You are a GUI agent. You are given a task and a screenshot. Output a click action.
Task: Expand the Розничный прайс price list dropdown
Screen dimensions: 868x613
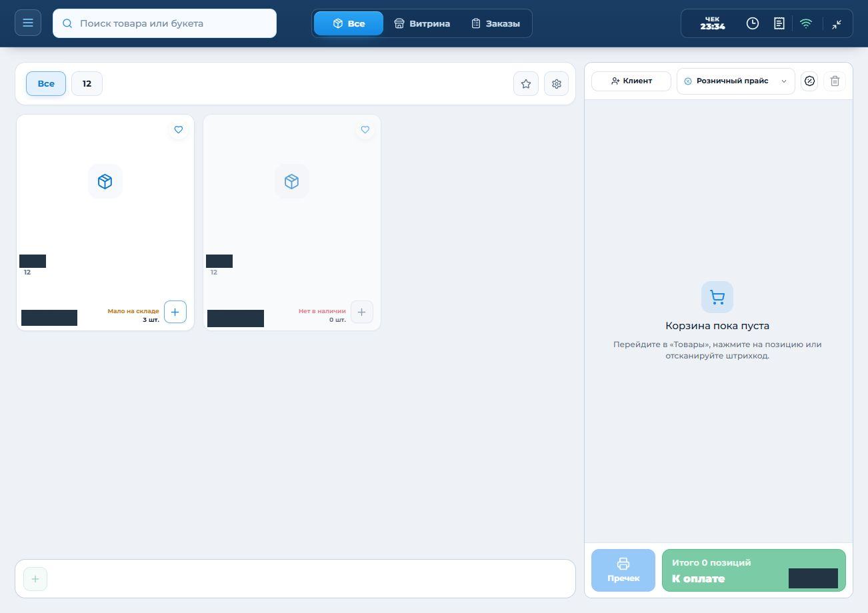[x=736, y=81]
